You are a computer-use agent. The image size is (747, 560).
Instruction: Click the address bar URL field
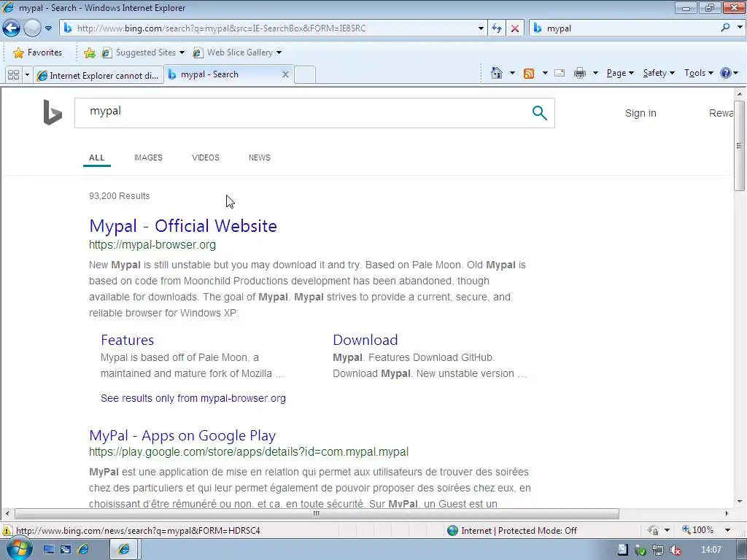(x=271, y=28)
